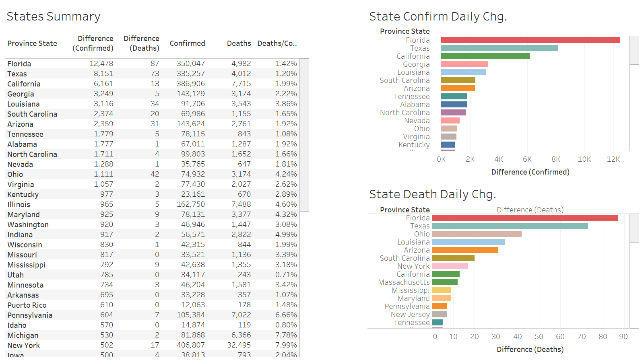Click the State Confirm chart scrollbar thumb
The image size is (644, 362).
634,50
